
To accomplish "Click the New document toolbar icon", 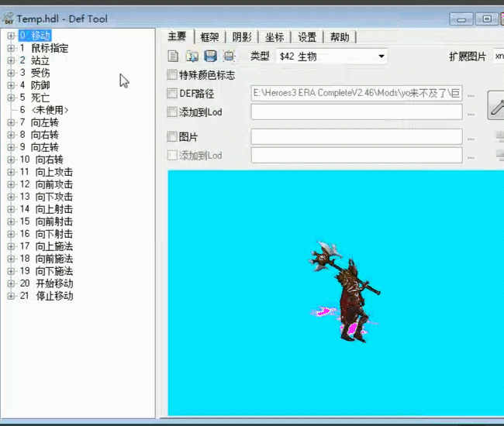I will pyautogui.click(x=173, y=57).
